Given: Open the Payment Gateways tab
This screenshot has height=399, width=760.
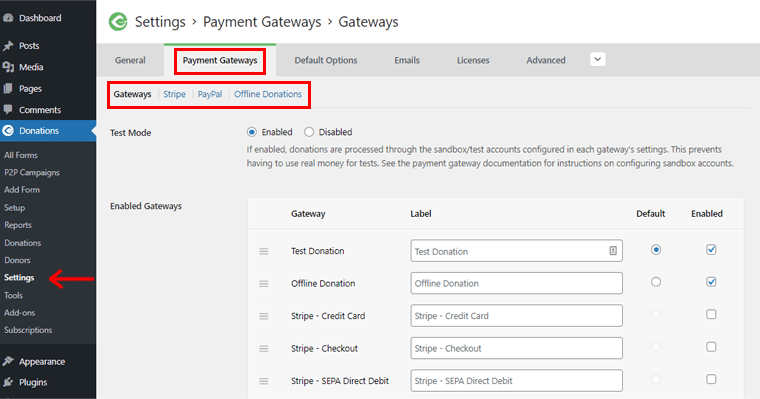Looking at the screenshot, I should (220, 60).
